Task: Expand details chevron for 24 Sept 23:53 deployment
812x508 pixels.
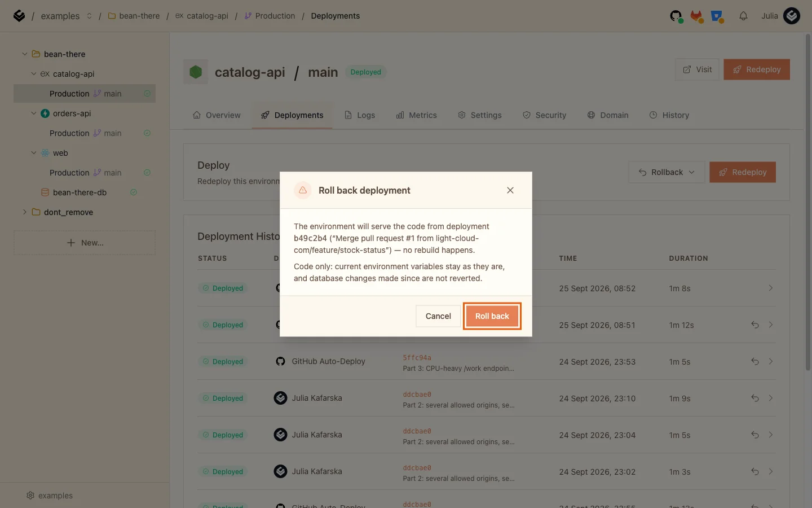Action: [x=771, y=361]
